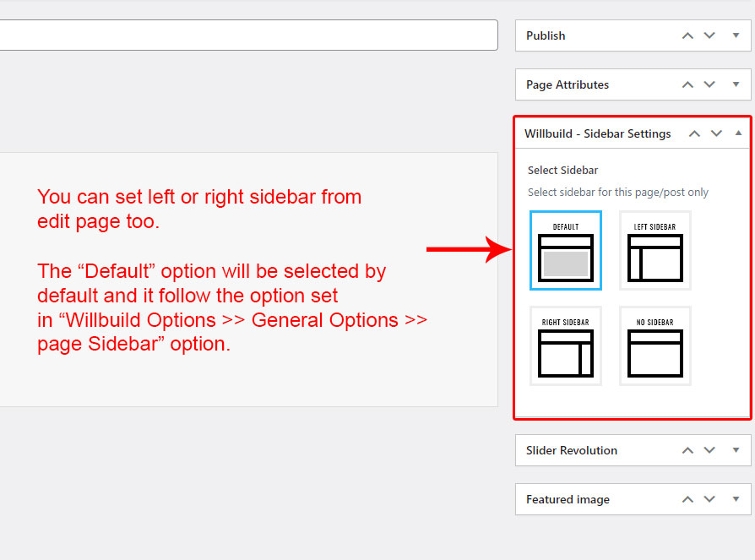
Task: Move Slider Revolution panel up
Action: pos(687,450)
